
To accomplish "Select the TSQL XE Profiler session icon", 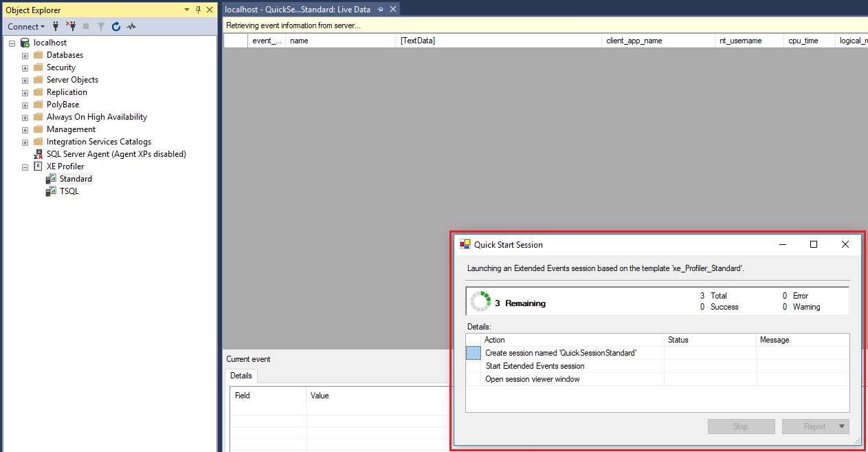I will click(51, 191).
